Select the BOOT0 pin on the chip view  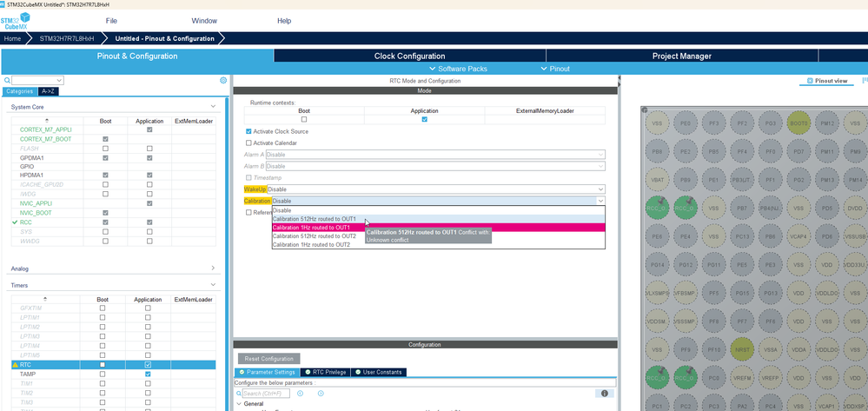[x=798, y=123]
